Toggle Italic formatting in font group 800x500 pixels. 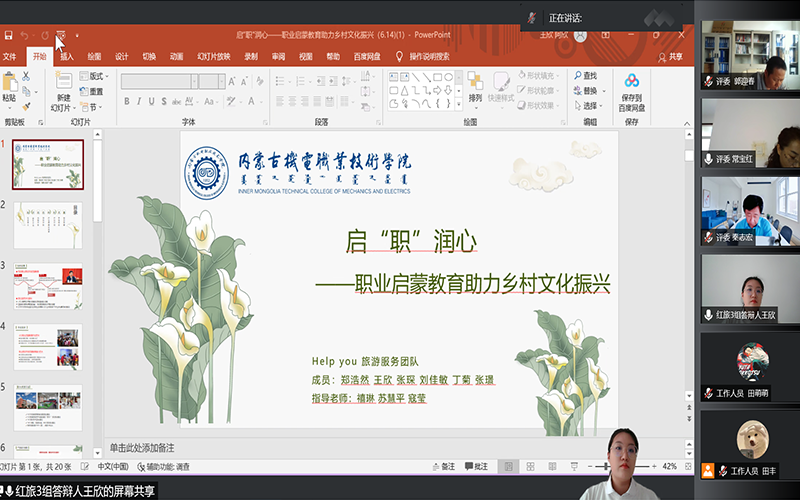tap(141, 101)
